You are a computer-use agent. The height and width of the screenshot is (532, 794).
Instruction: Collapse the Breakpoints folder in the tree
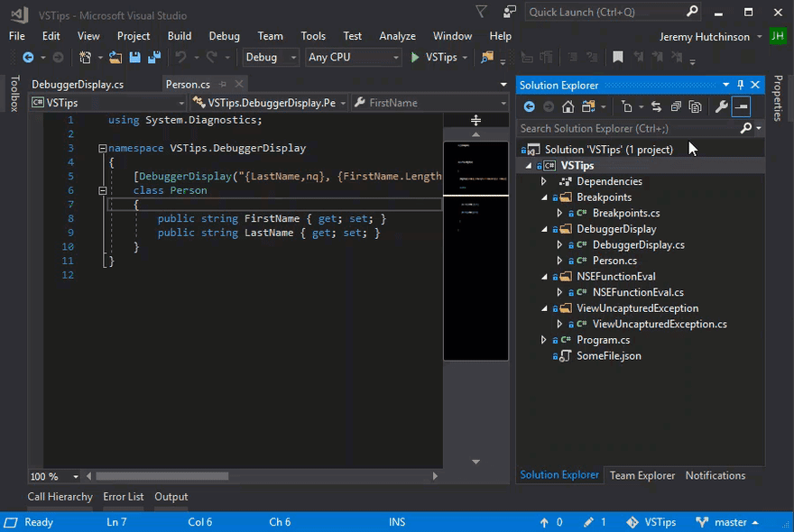(544, 197)
